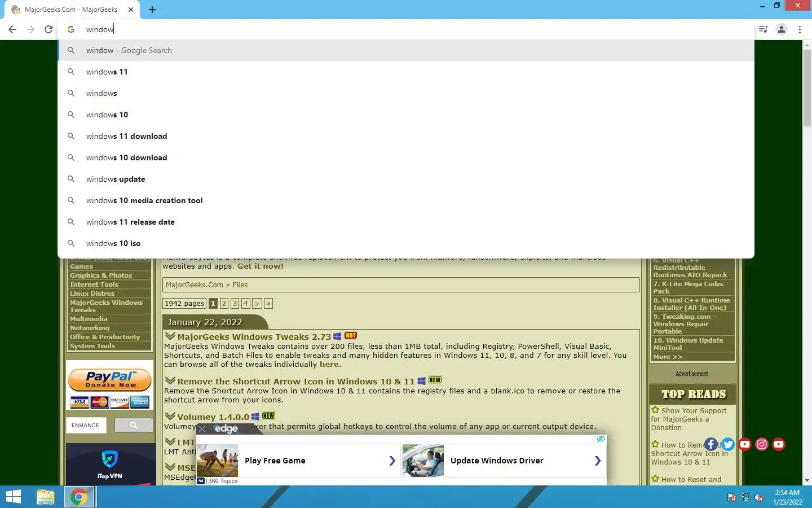
Task: Go to page 4 of files
Action: pos(246,303)
